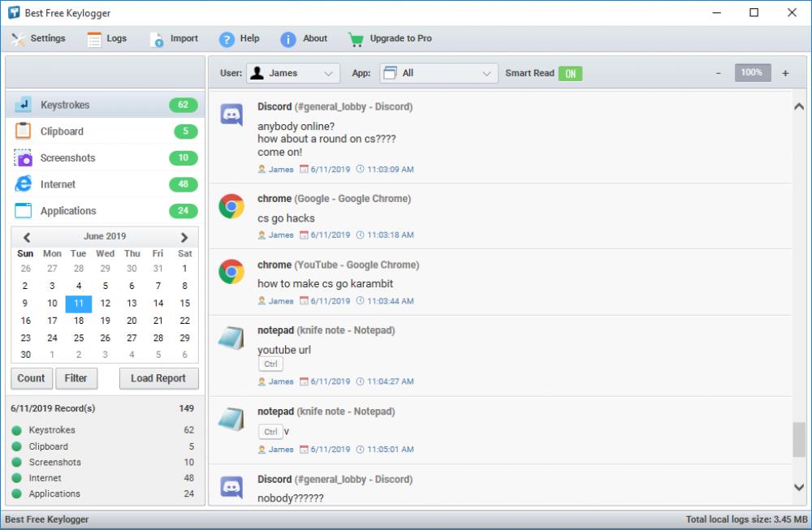Go to the next month in the calendar
The width and height of the screenshot is (812, 530).
pyautogui.click(x=182, y=236)
